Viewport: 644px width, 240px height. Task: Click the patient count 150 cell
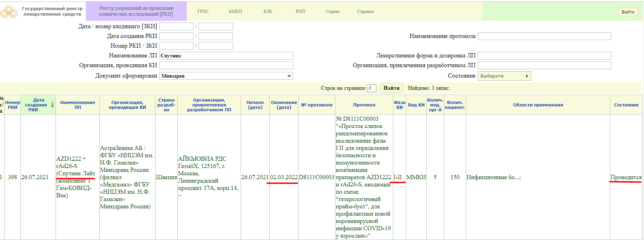[455, 177]
